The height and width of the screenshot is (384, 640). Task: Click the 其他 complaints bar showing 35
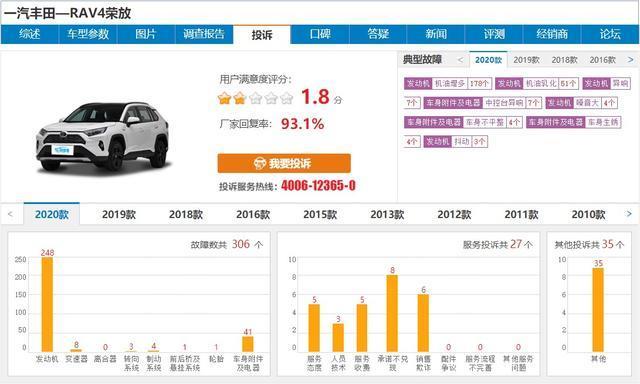pyautogui.click(x=598, y=310)
